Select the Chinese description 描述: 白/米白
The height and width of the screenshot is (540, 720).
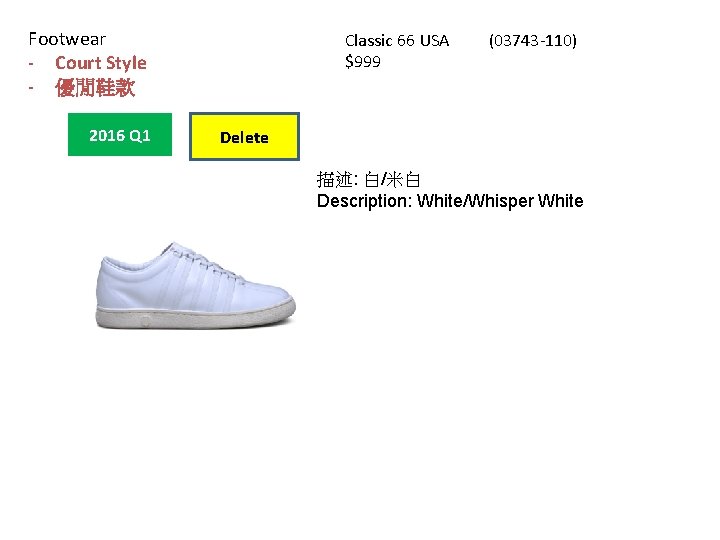(x=368, y=180)
